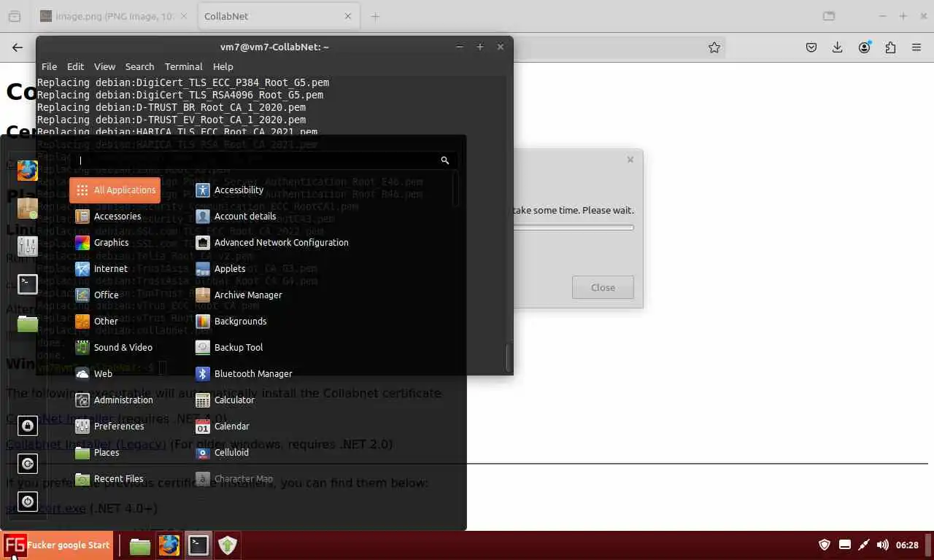Open the Terminal menu in the terminal window
Screen dimensions: 934x560
pyautogui.click(x=183, y=66)
